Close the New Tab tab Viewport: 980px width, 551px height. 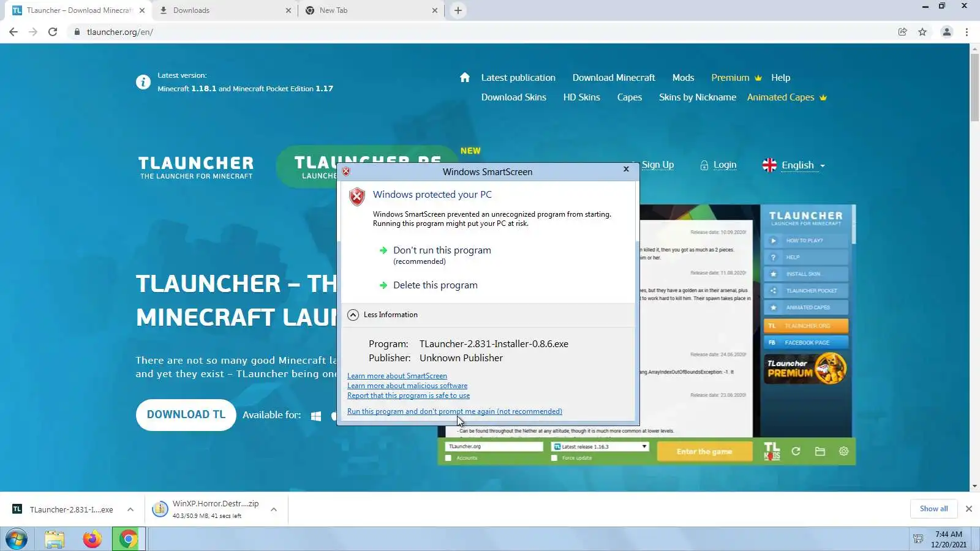(x=435, y=10)
